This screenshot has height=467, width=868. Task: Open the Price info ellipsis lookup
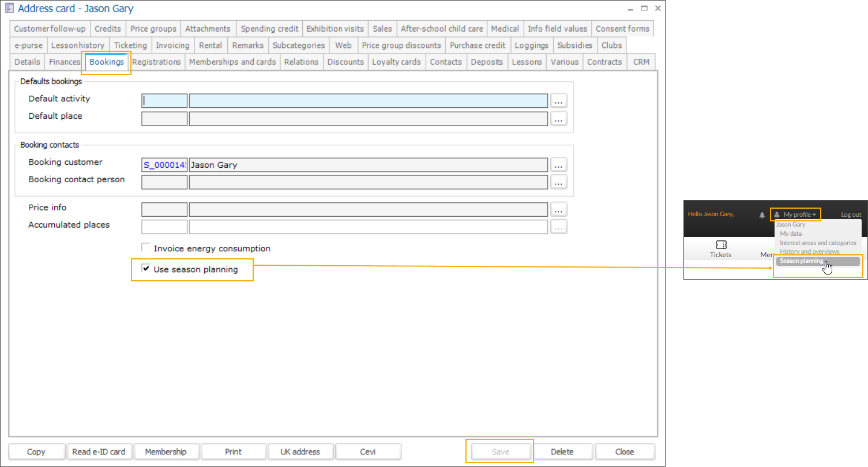coord(558,209)
